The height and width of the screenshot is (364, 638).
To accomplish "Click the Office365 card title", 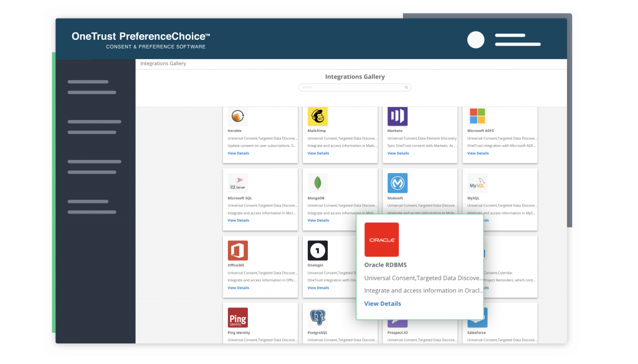I will click(x=236, y=265).
